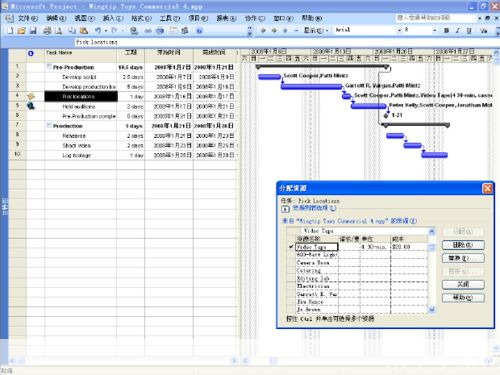Collapse the Pre-Production summary task
The height and width of the screenshot is (375, 500).
coord(49,66)
